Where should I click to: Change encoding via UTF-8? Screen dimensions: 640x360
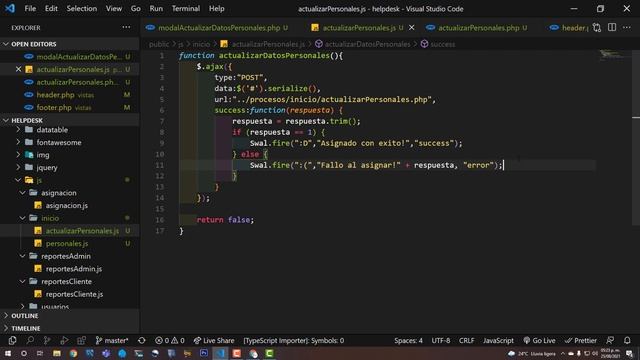click(441, 340)
